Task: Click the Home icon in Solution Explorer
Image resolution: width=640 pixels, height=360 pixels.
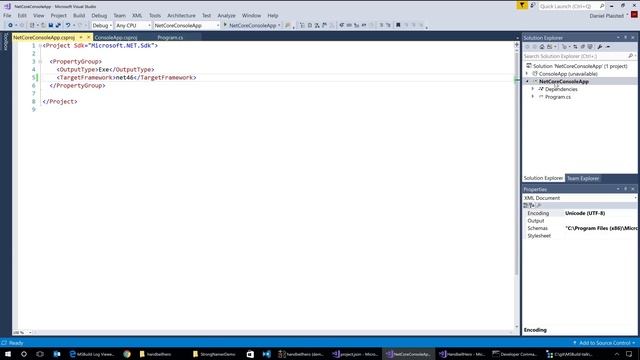Action: [x=542, y=47]
